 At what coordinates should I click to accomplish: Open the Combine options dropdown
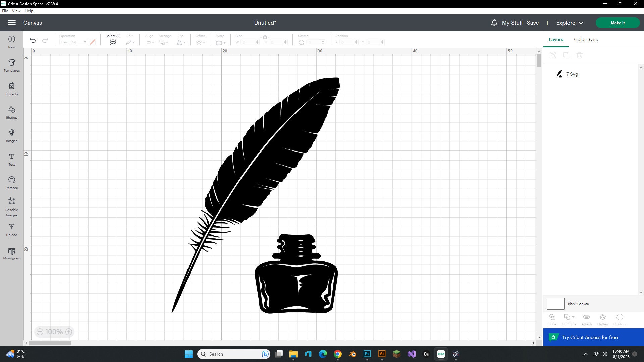[x=573, y=317]
